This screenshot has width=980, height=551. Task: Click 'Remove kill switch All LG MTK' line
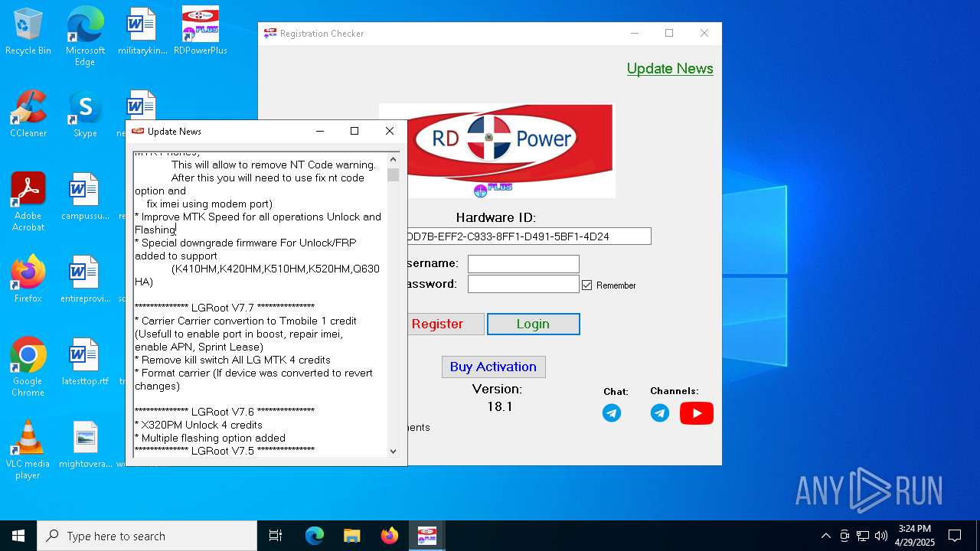click(233, 360)
